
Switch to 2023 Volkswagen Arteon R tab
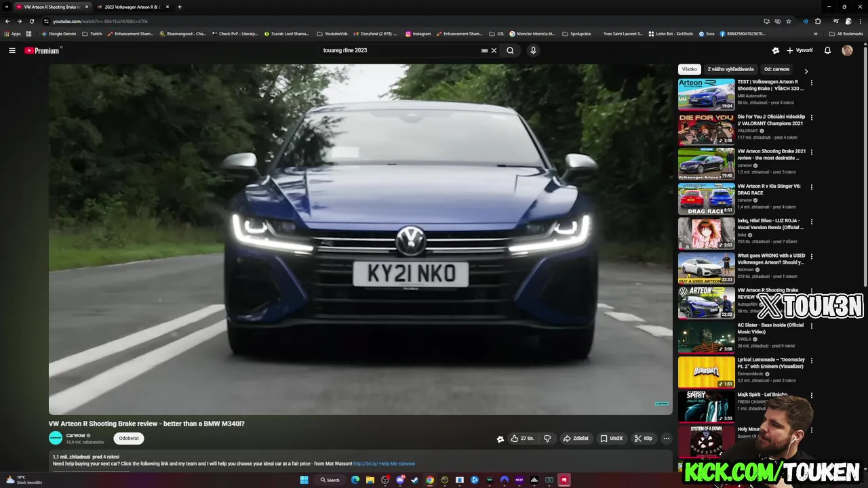132,7
